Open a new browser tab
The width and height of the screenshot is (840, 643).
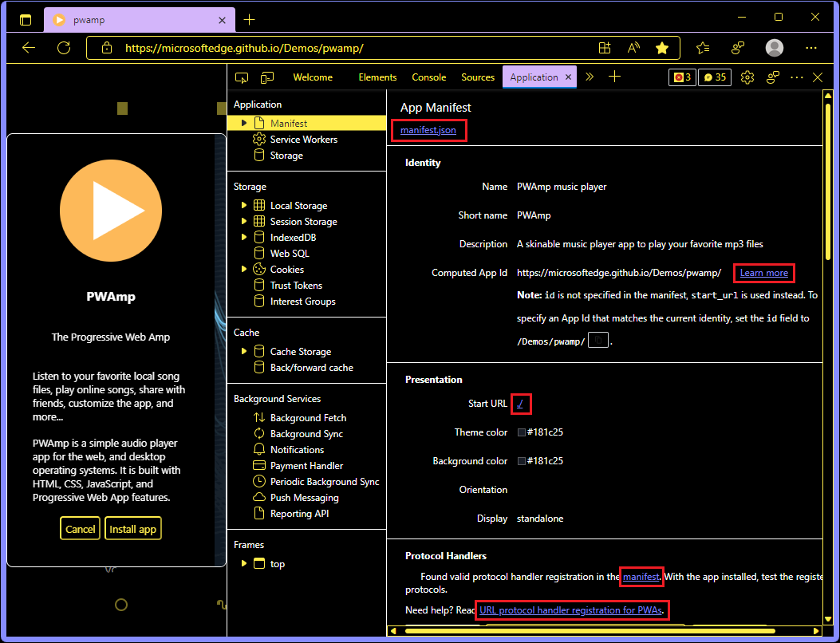coord(249,20)
